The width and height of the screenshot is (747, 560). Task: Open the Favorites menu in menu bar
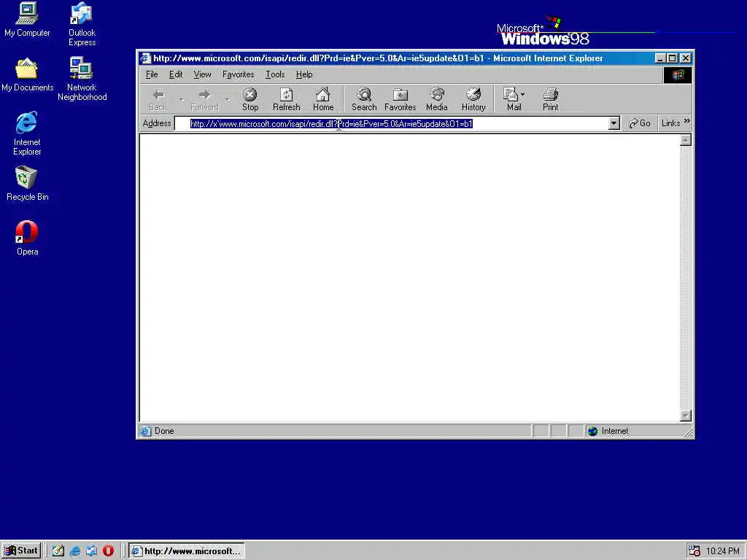point(239,75)
